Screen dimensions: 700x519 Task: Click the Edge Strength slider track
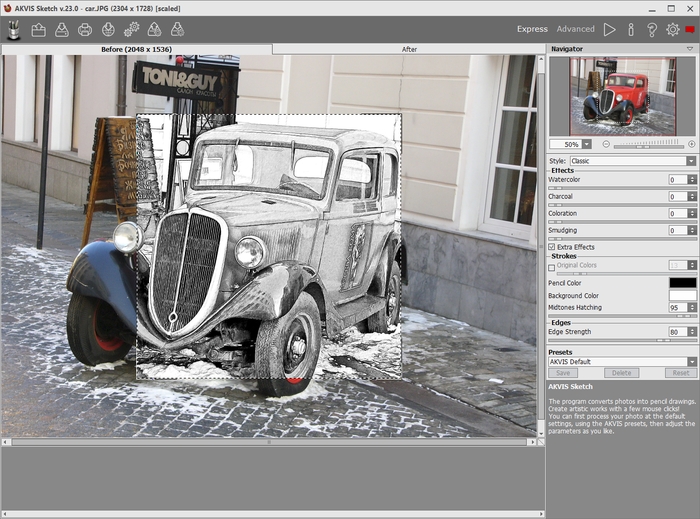point(622,340)
